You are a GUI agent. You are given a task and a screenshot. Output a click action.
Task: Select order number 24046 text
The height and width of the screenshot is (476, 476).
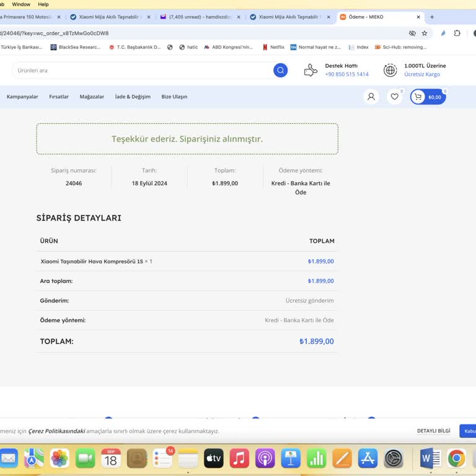coord(74,183)
